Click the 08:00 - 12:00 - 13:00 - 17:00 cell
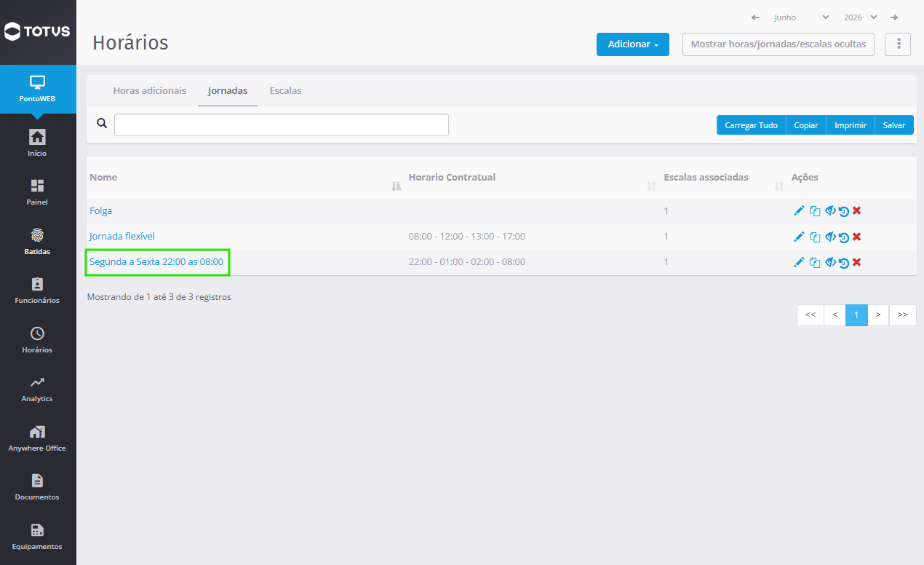Screen dimensions: 924x565 point(467,237)
